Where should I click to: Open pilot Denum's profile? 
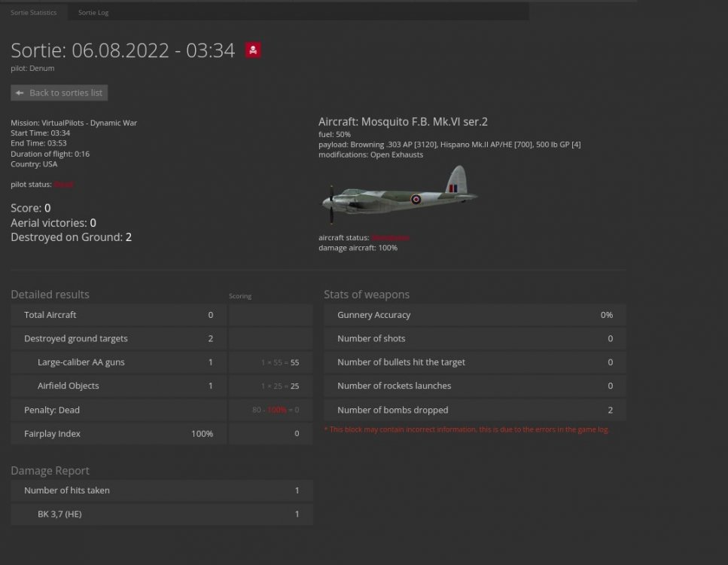point(42,68)
